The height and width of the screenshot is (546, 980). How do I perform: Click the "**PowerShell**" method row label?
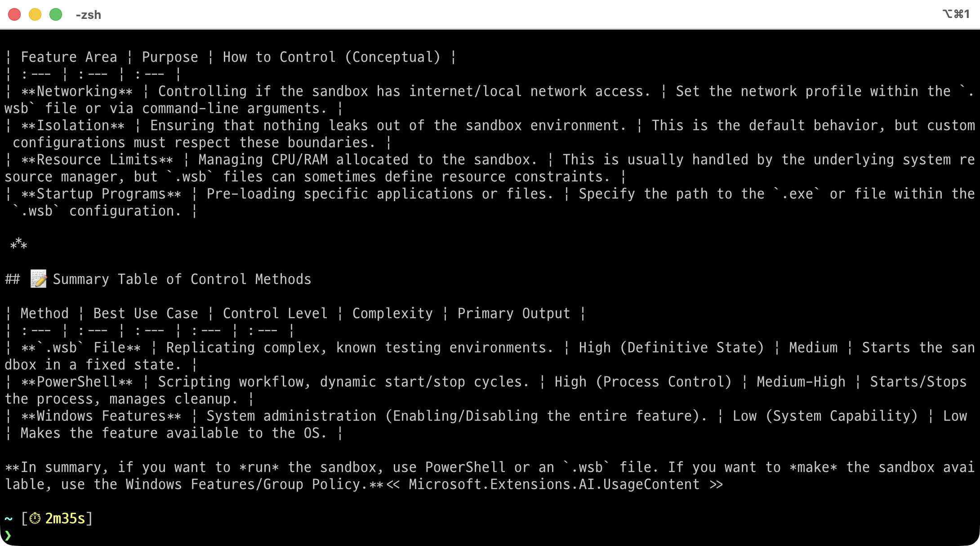coord(77,382)
